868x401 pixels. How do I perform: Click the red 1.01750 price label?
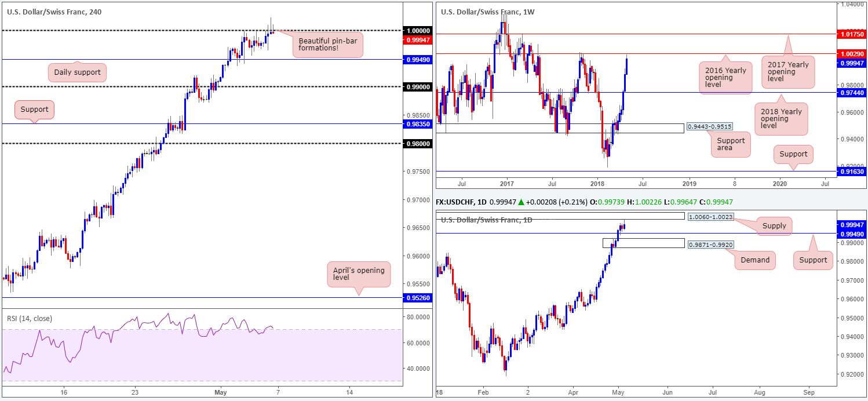point(852,34)
